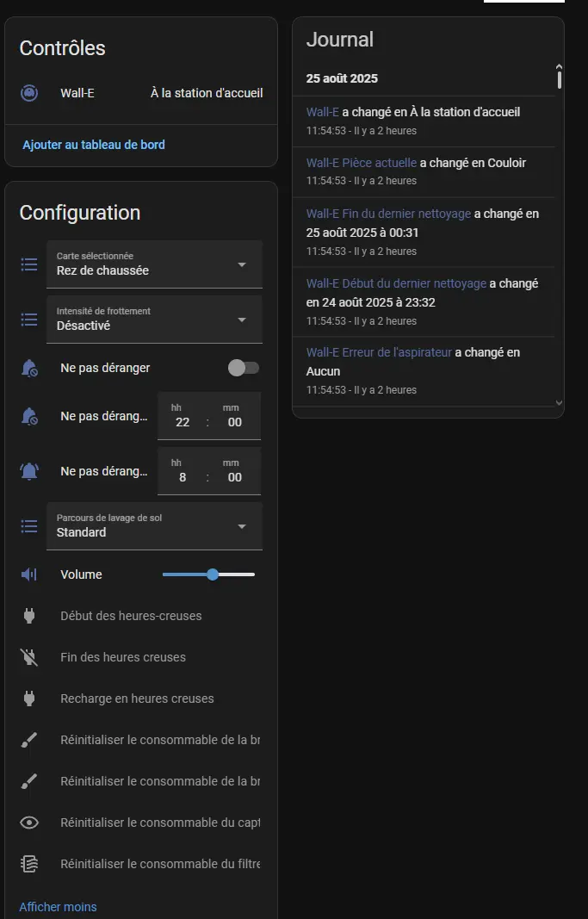
Task: Click Ajouter au tableau de bord link
Action: [x=94, y=144]
